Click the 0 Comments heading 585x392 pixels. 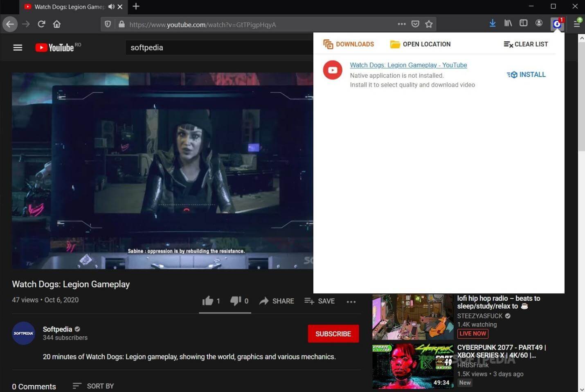[34, 386]
